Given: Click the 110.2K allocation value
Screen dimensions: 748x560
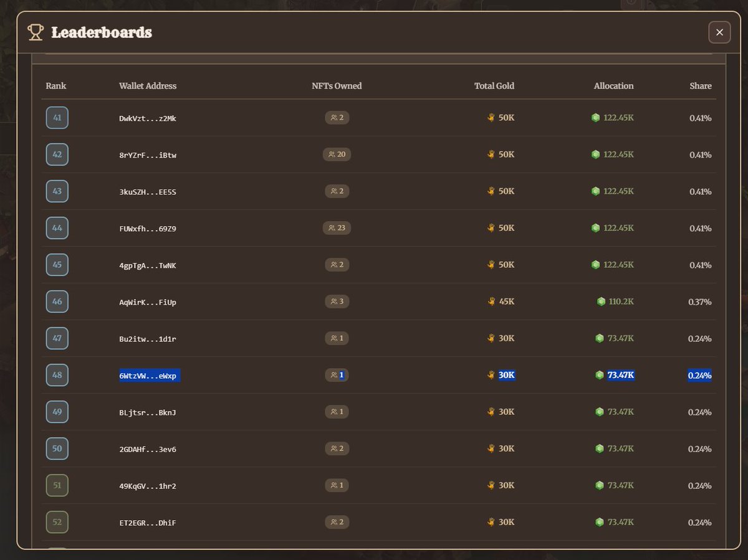Looking at the screenshot, I should tap(621, 301).
